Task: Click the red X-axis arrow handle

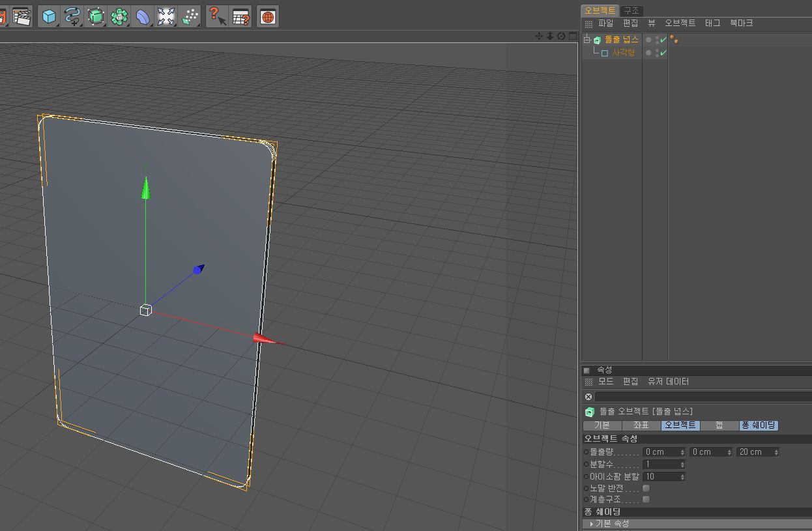Action: [x=267, y=339]
